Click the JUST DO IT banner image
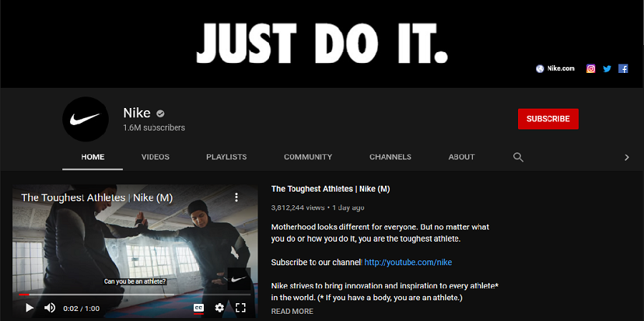This screenshot has width=644, height=321. (322, 44)
